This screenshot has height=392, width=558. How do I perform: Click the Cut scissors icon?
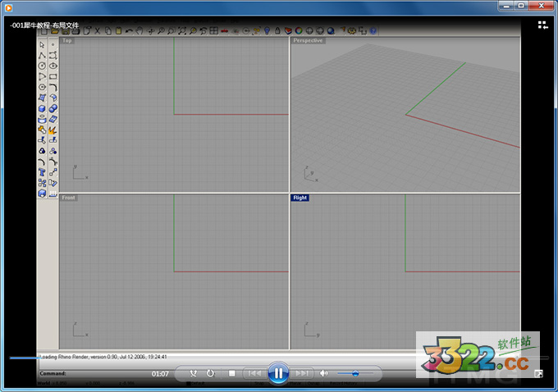[97, 31]
